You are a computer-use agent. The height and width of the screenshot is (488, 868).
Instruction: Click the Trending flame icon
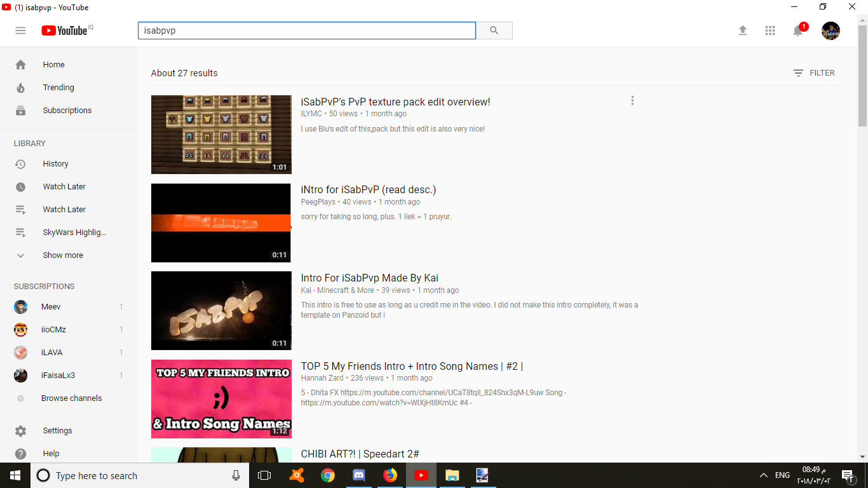point(20,88)
